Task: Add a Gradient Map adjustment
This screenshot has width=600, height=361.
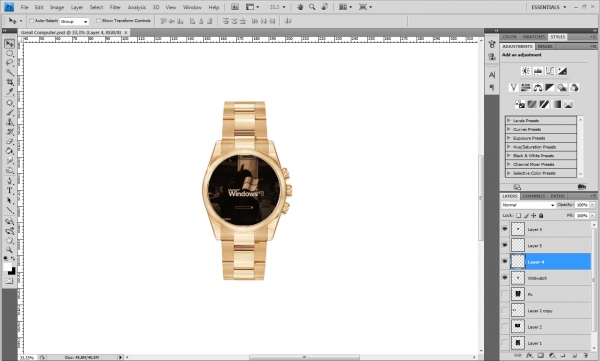Action: tap(556, 104)
